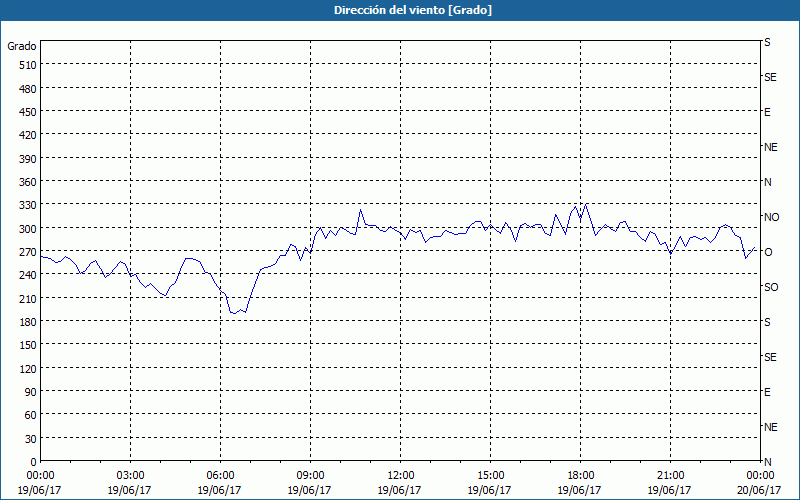The height and width of the screenshot is (500, 800).
Task: Click the chart title 'Dirección del viento [Grado]'
Action: (412, 10)
